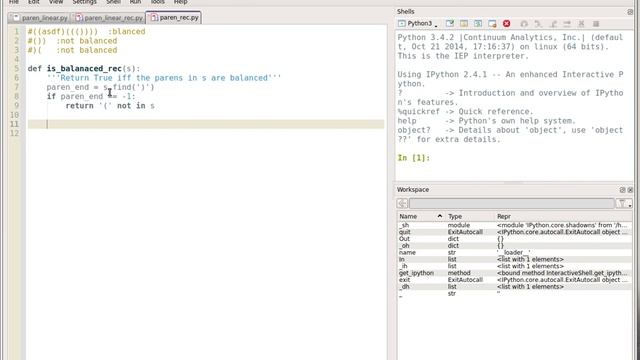Select the '_ih' list row
Screen dimensions: 640x360
pos(515,266)
